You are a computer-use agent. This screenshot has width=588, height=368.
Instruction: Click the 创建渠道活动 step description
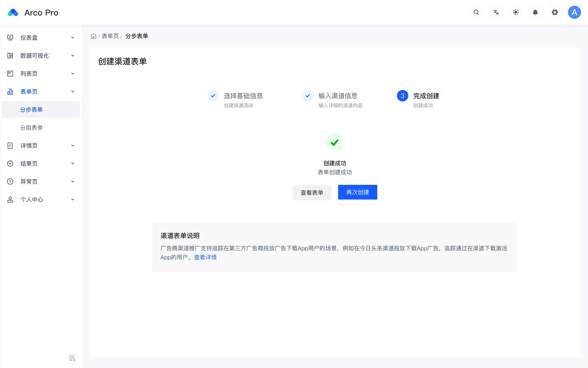pos(238,105)
